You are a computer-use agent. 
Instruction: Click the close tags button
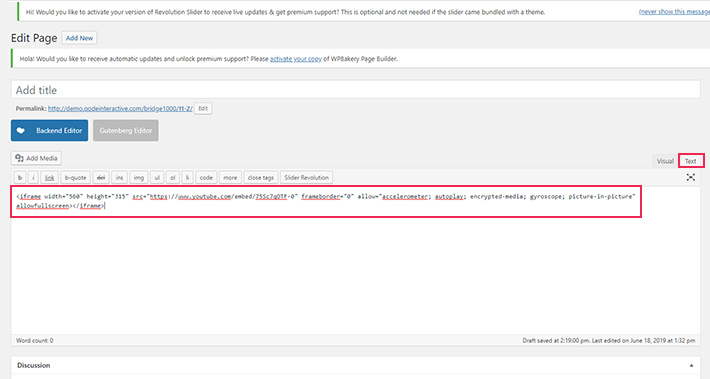tap(261, 178)
